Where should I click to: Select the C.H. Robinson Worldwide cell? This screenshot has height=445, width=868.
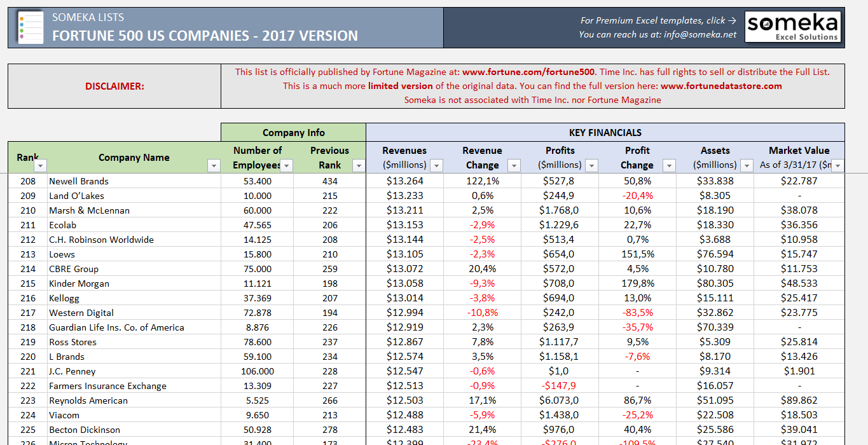134,240
